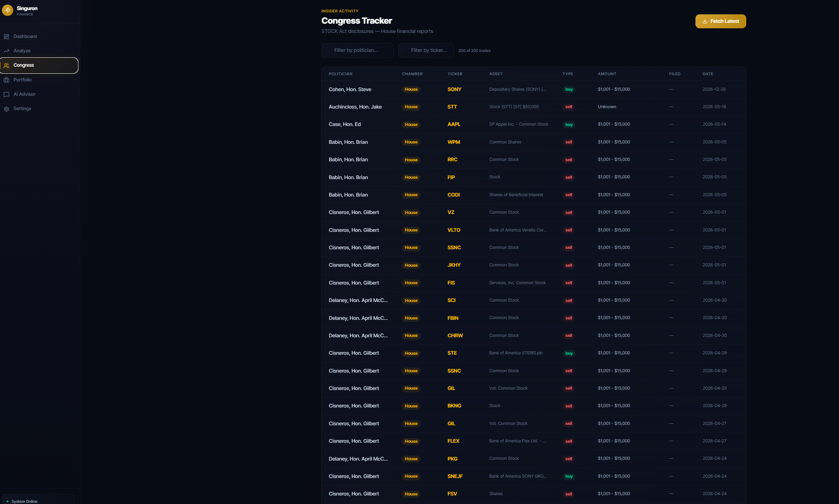Image resolution: width=839 pixels, height=504 pixels.
Task: Click the ASSET column header
Action: click(496, 74)
